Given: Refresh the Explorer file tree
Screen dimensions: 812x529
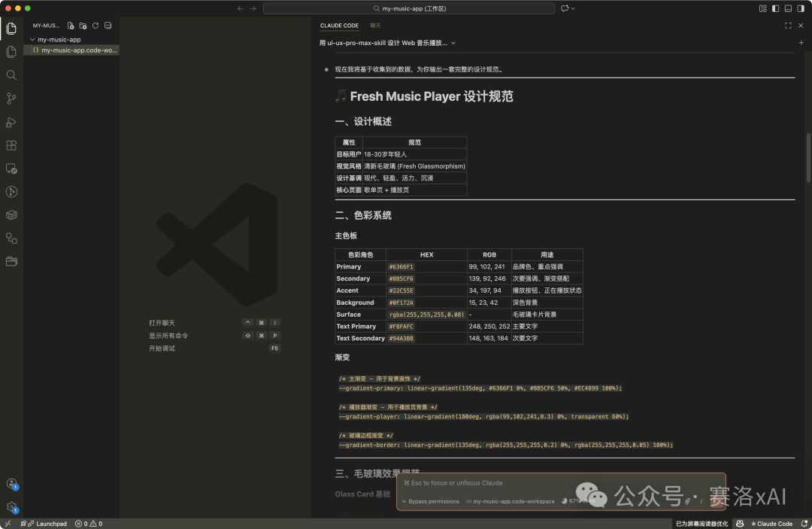Looking at the screenshot, I should click(x=95, y=26).
